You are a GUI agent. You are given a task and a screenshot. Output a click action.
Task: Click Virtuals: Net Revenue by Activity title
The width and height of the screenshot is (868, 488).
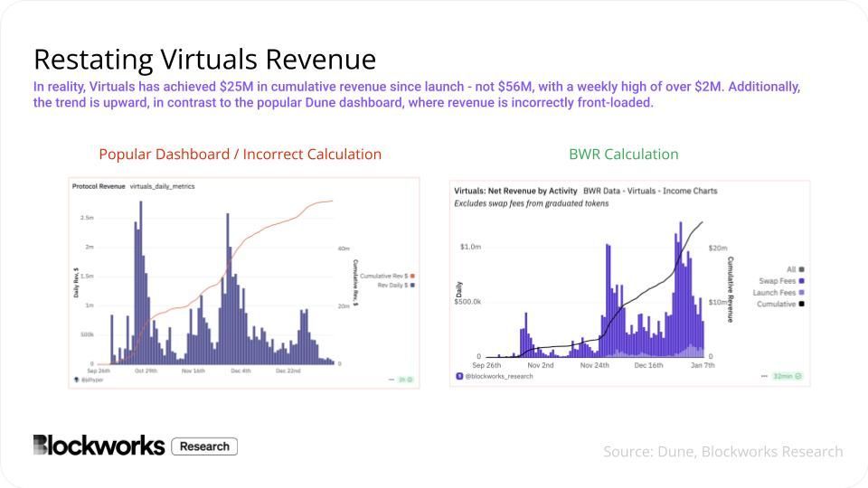pyautogui.click(x=515, y=191)
